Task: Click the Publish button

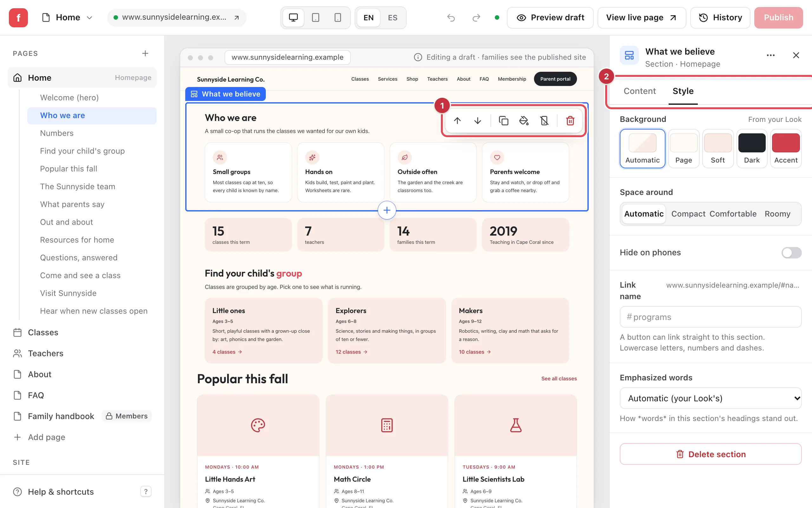Action: click(778, 17)
